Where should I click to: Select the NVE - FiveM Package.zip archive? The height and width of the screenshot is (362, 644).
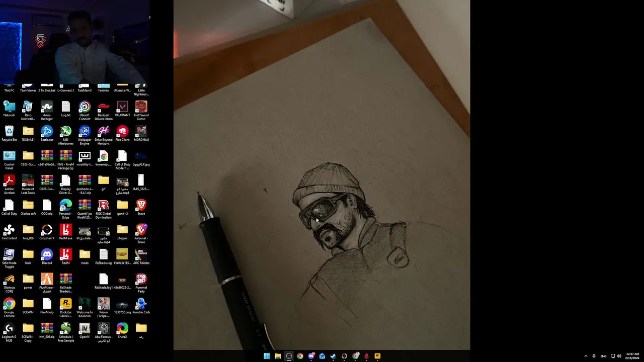66,160
